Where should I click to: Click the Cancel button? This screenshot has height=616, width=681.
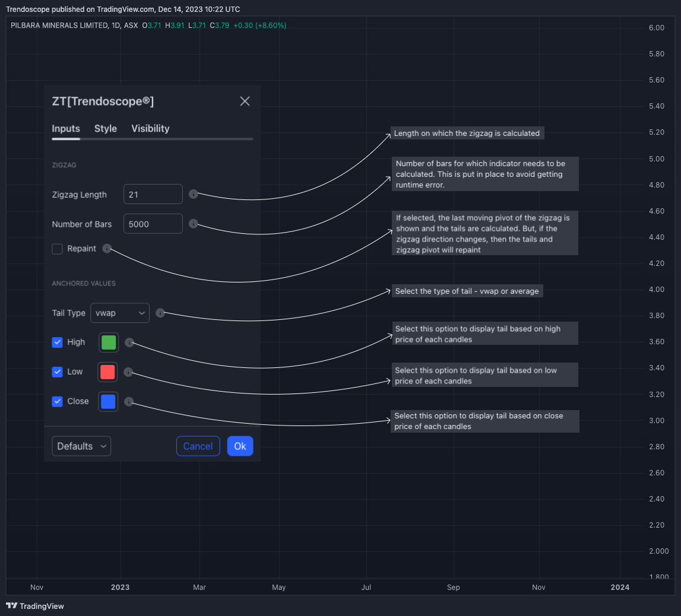click(x=198, y=446)
